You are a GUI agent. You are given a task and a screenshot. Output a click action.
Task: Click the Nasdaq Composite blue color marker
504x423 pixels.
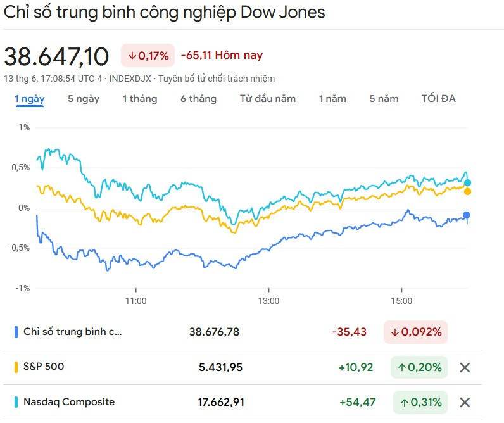[x=16, y=402]
